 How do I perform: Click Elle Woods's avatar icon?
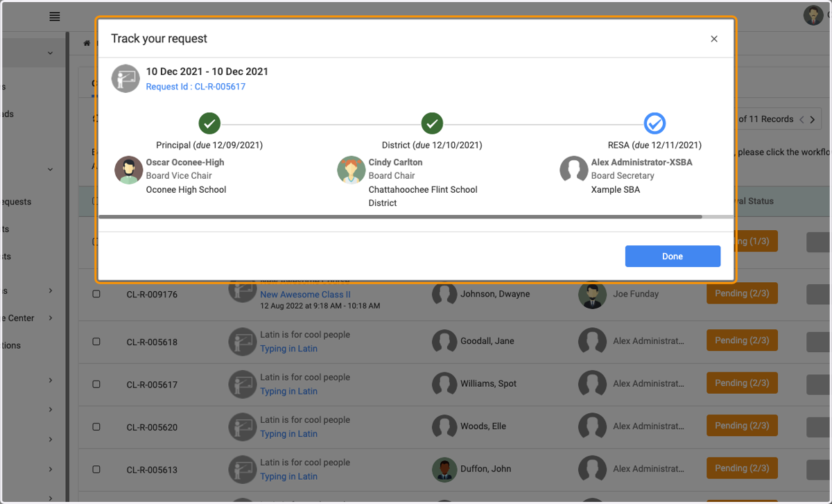pyautogui.click(x=444, y=426)
